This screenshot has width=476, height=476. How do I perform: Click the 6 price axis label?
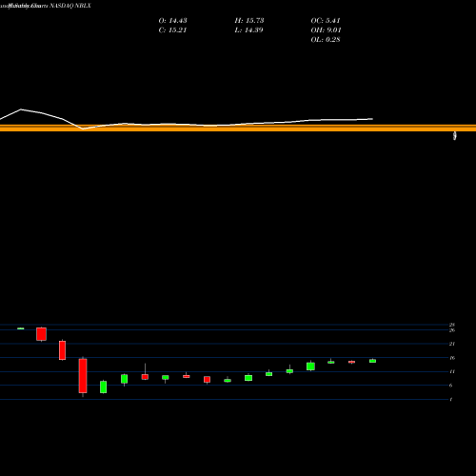451,386
